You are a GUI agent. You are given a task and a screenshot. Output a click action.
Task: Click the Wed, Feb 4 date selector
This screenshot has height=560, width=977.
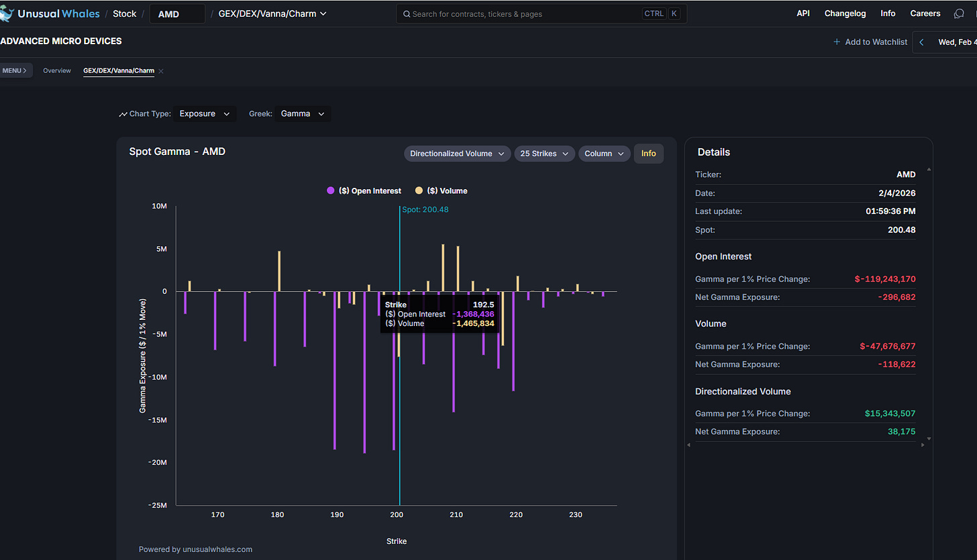click(957, 42)
